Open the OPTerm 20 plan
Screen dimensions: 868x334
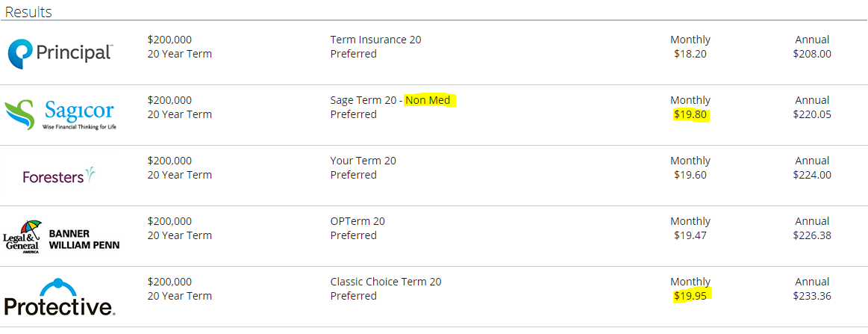click(357, 222)
